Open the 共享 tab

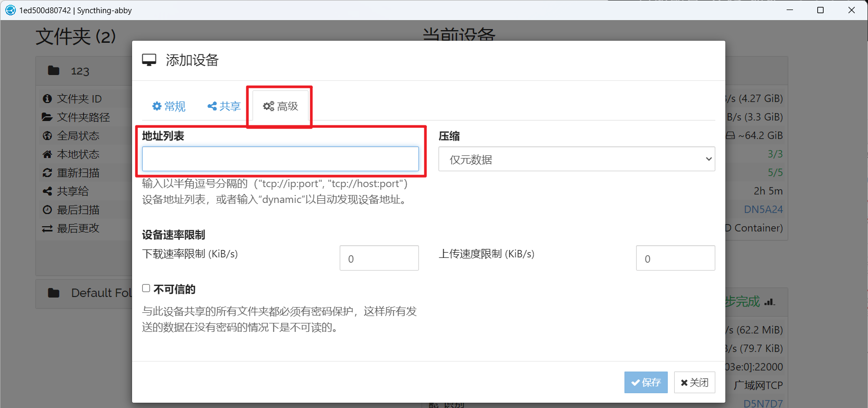[x=224, y=106]
